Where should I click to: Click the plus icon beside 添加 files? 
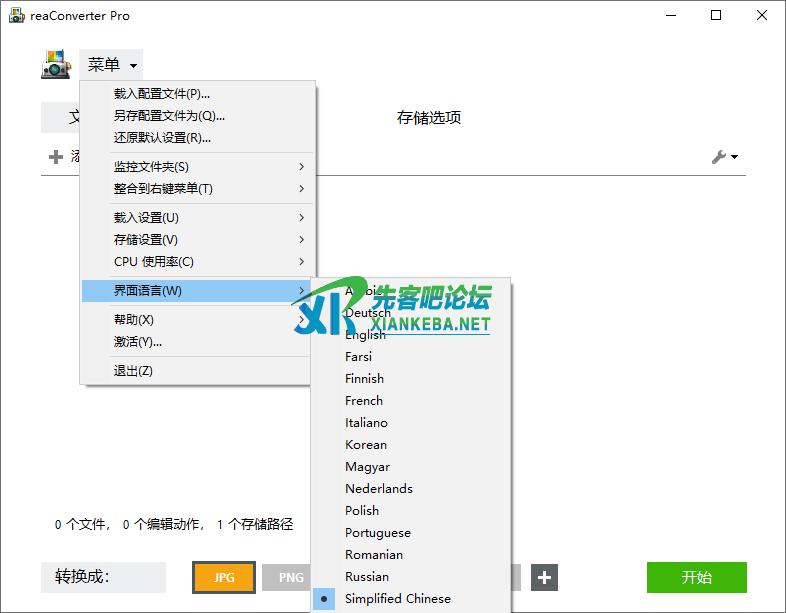click(56, 157)
